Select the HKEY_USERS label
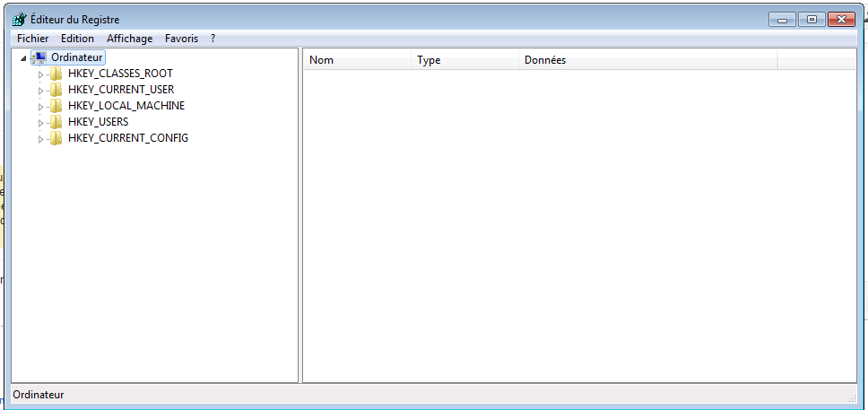This screenshot has height=410, width=868. (99, 121)
